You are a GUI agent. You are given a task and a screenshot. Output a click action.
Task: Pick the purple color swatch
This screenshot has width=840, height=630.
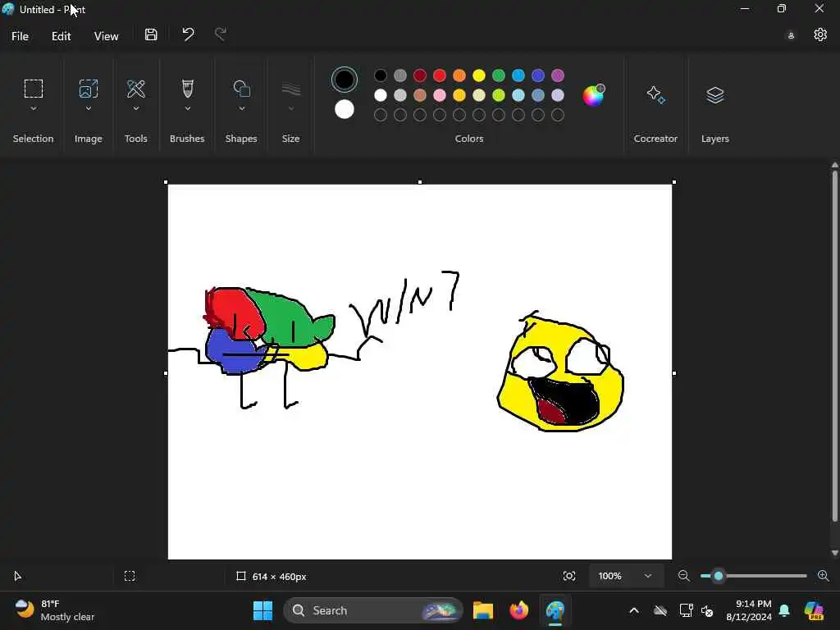point(558,75)
